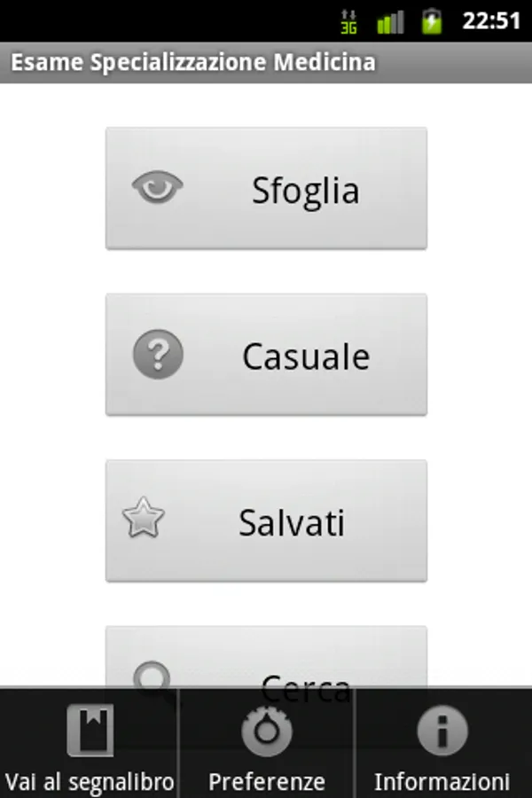Viewport: 532px width, 798px height.
Task: Open the Sfoglia browse button
Action: pos(266,188)
